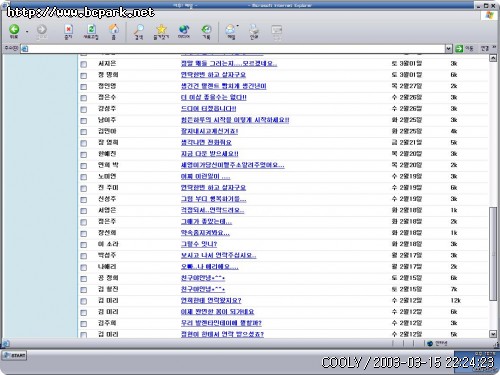
Task: Click the scrollbar up arrow of the mail list
Action: (x=493, y=58)
